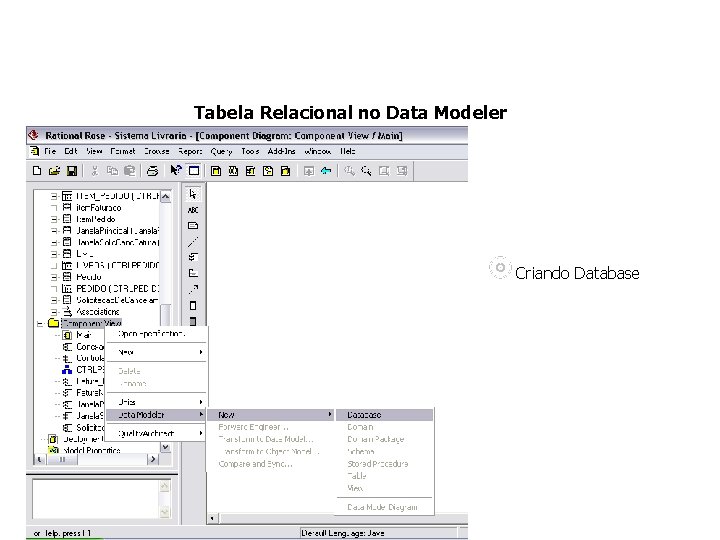Click the Cut scissors toolbar icon
This screenshot has height=540, width=720.
point(95,171)
